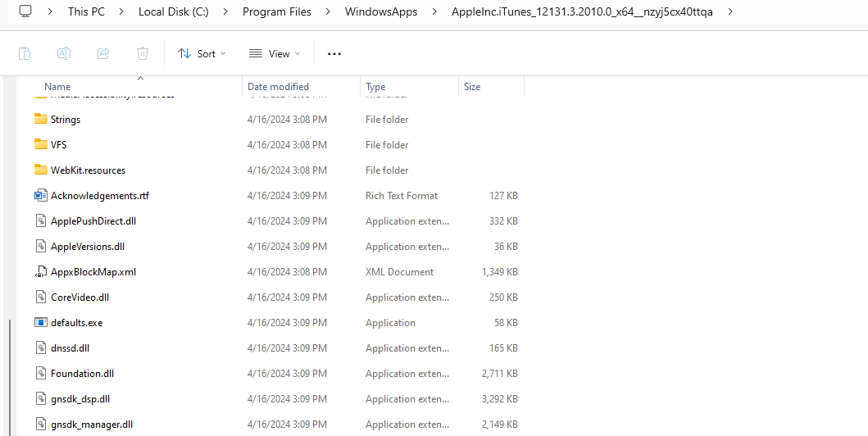Click the 165 KB size value
Image resolution: width=868 pixels, height=436 pixels.
click(504, 348)
